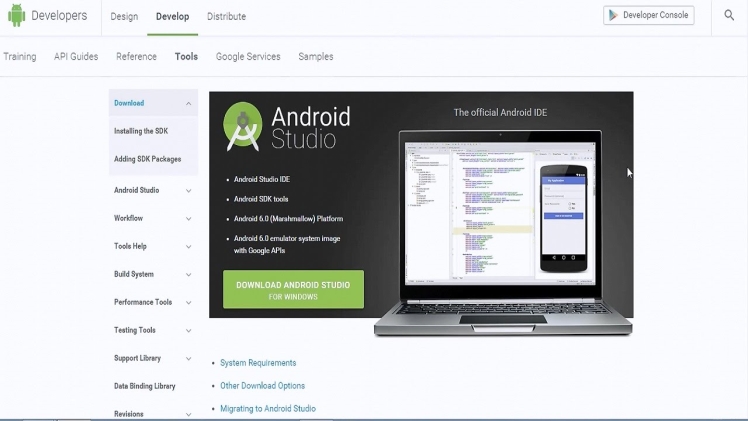Image resolution: width=748 pixels, height=421 pixels.
Task: Open the Other Download Options link
Action: pos(262,386)
